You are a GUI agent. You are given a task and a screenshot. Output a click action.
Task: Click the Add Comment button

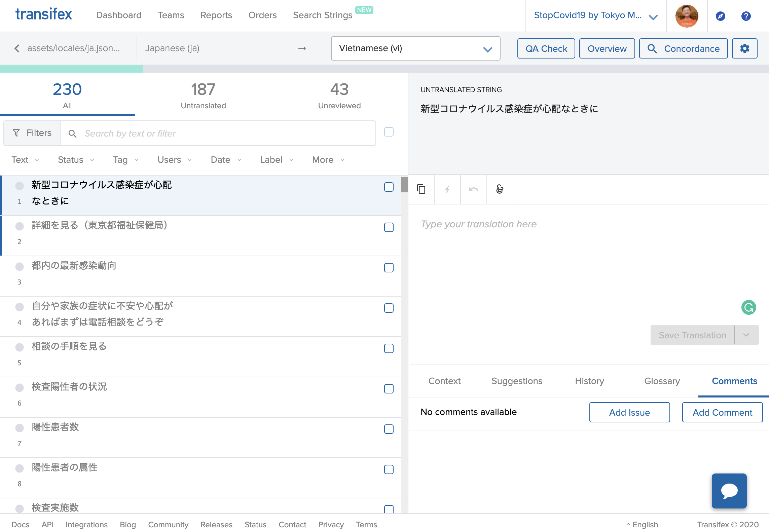click(x=722, y=412)
